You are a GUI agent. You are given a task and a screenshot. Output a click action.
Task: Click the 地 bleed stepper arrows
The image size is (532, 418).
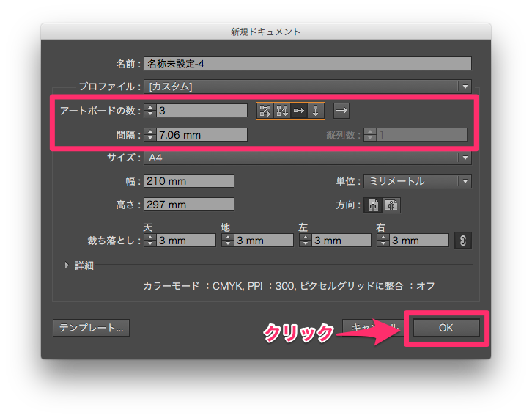[228, 241]
